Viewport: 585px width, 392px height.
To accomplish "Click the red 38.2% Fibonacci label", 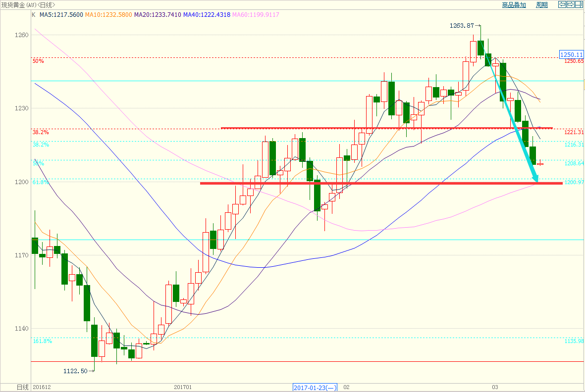I will pyautogui.click(x=41, y=132).
